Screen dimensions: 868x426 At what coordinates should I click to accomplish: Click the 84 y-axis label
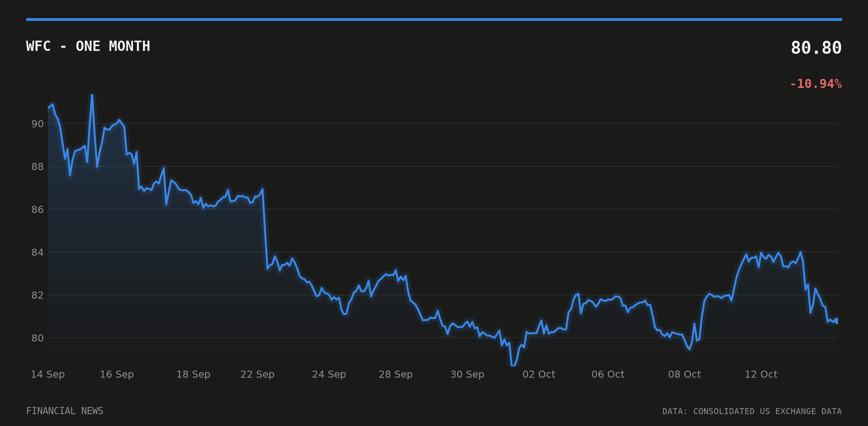coord(37,252)
